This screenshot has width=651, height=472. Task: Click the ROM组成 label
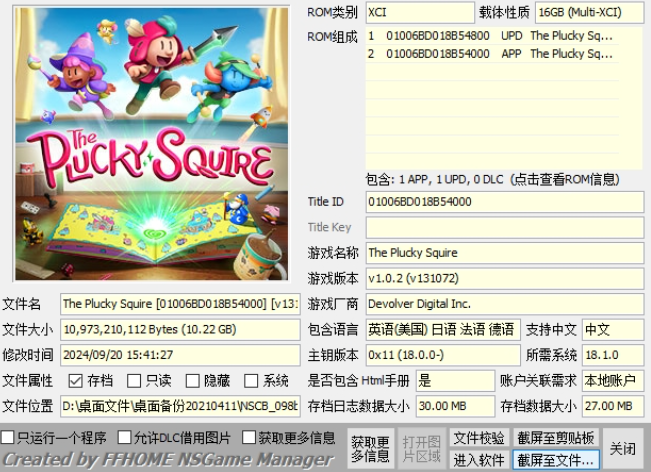pos(332,37)
